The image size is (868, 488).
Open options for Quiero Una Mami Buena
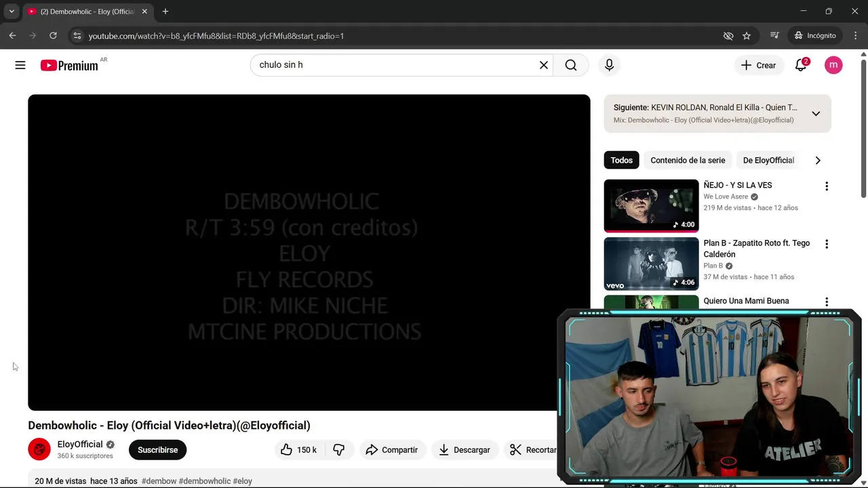click(x=826, y=302)
